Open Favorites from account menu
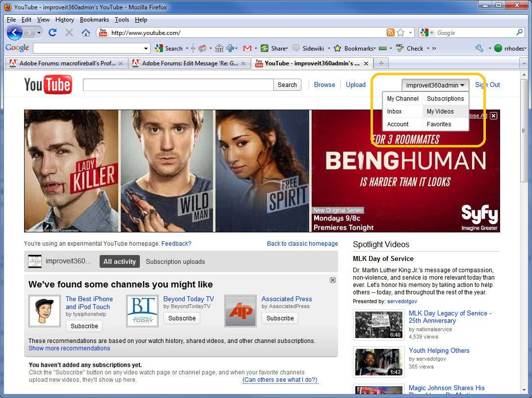The height and width of the screenshot is (398, 532). [x=446, y=124]
